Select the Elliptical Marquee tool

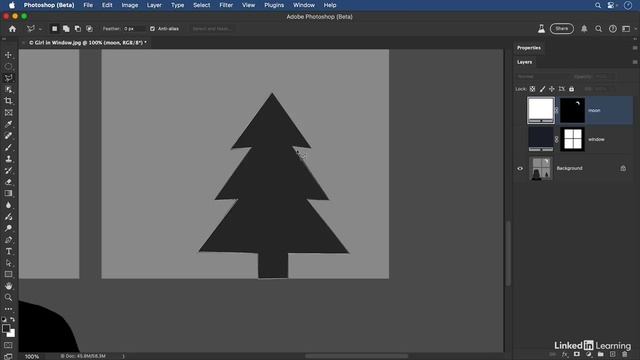(8, 66)
